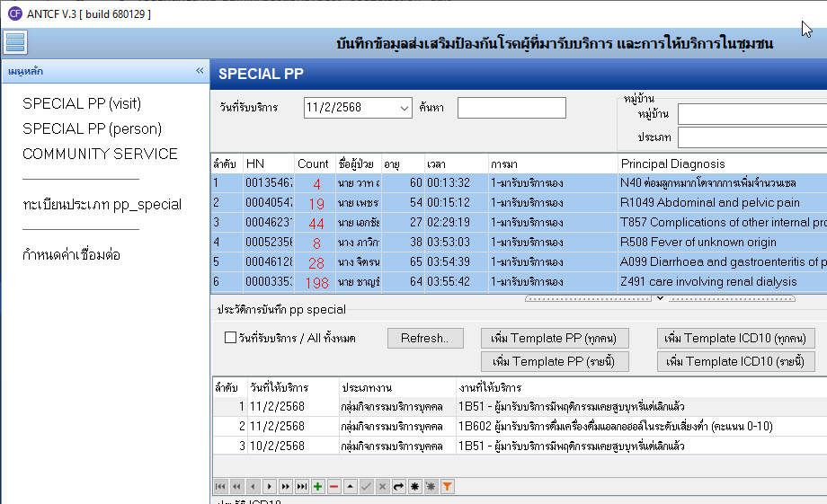Screen dimensions: 827x504
Task: Click the green plus add record icon
Action: [x=317, y=486]
